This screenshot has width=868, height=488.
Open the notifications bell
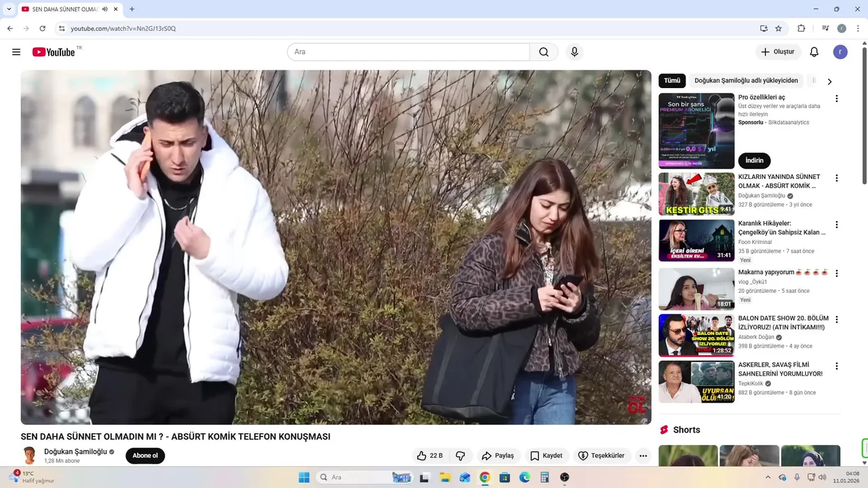[x=814, y=52]
